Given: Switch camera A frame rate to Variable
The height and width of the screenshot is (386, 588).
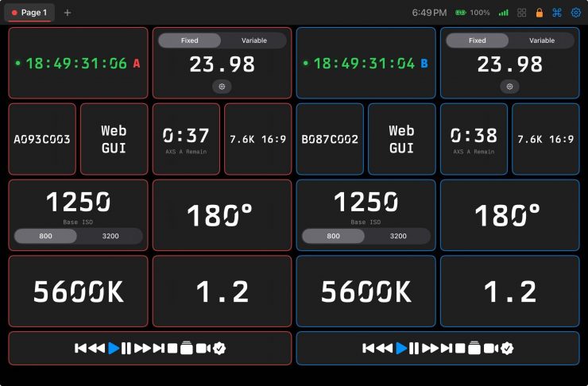Looking at the screenshot, I should [253, 41].
